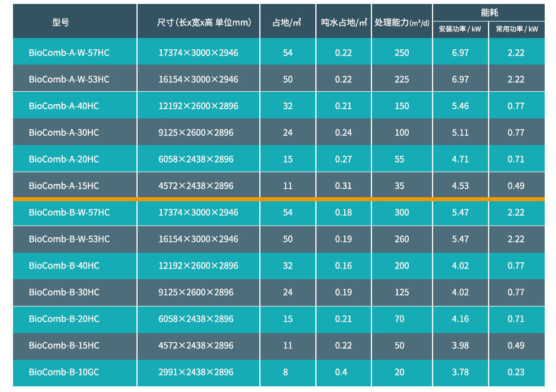556x392 pixels.
Task: Click installed power 5.11 in BioComb-A-30HC row
Action: tap(460, 133)
